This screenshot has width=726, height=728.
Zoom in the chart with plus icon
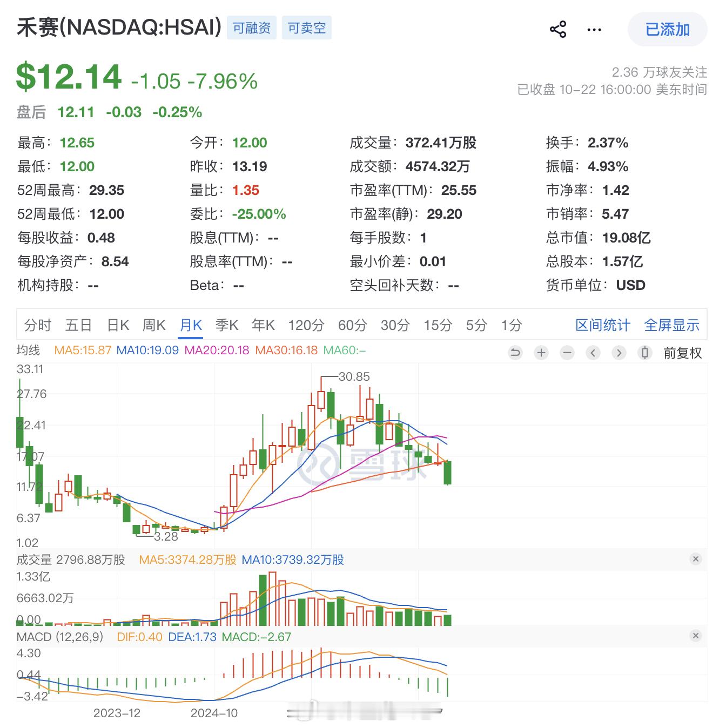(x=541, y=353)
